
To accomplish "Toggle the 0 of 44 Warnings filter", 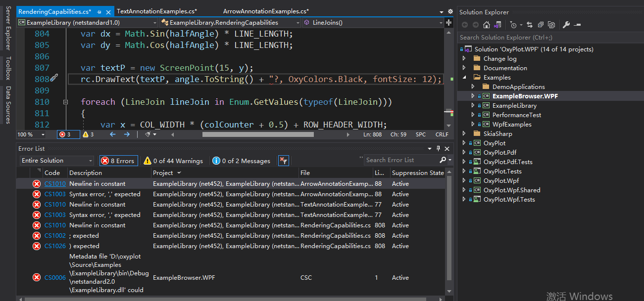I will 174,161.
